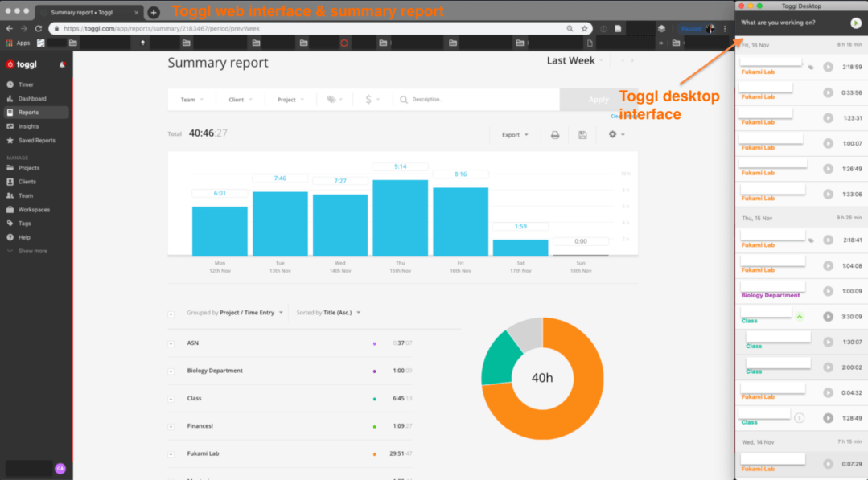
Task: Expand the Fukami Lab project row
Action: tap(171, 454)
